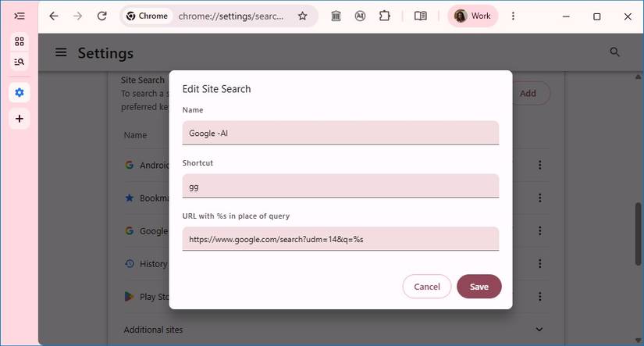Click the page's vertical scrollbar thumb
The width and height of the screenshot is (644, 346).
point(638,234)
